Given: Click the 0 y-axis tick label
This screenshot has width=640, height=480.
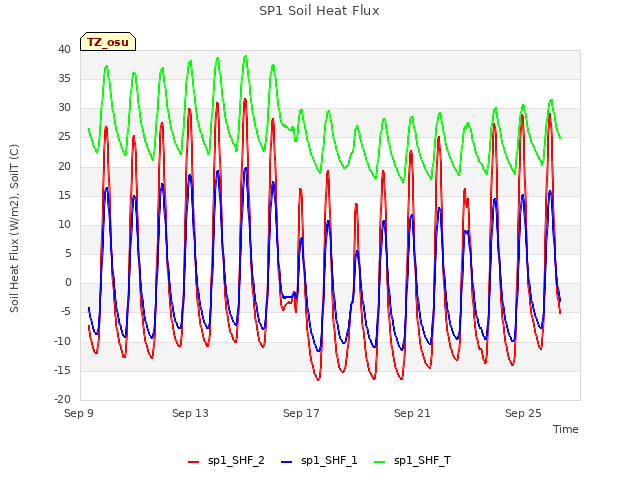Looking at the screenshot, I should coord(68,282).
